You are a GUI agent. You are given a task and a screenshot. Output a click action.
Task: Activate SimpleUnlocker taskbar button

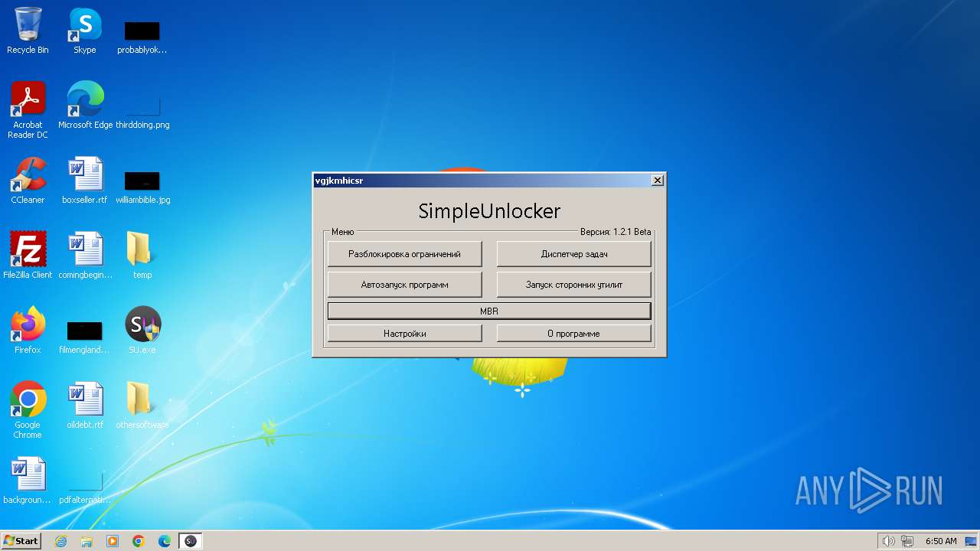click(191, 541)
